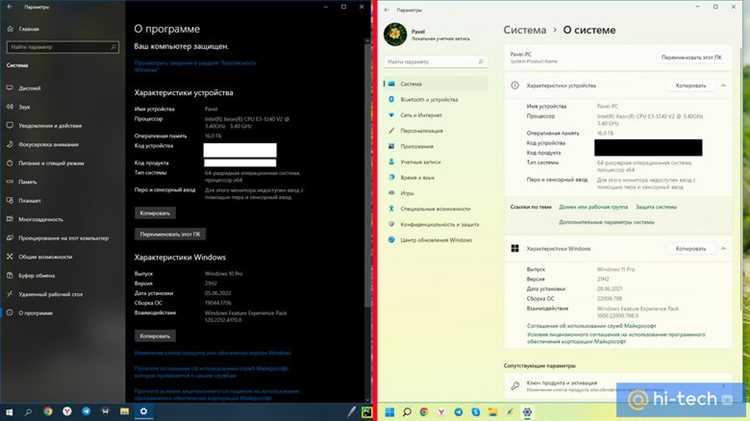Open Буфер обмена in dark settings sidebar
This screenshot has height=421, width=750.
point(36,276)
